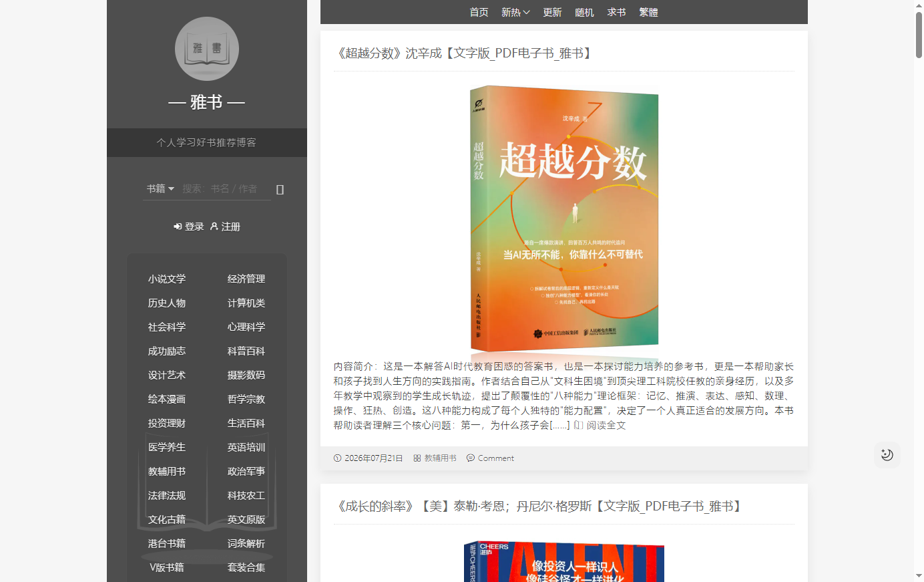
Task: Click the 个人学习好书推荐博客 tagline
Action: [x=206, y=142]
